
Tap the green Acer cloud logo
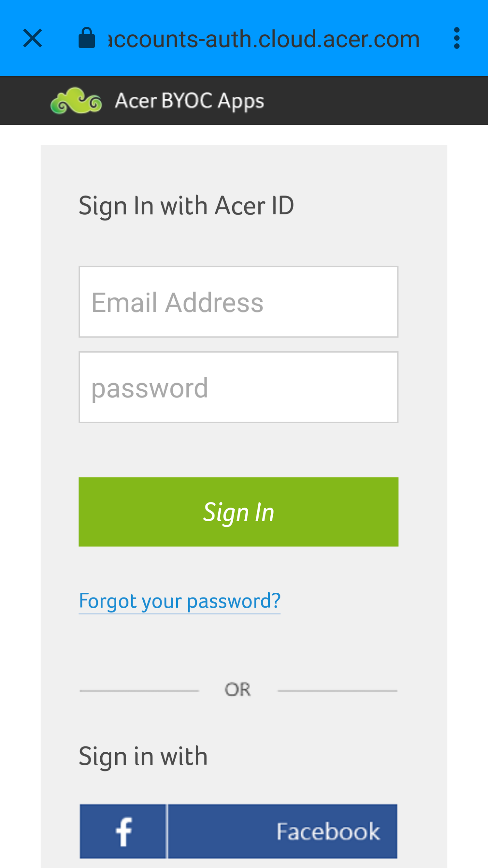tap(76, 100)
